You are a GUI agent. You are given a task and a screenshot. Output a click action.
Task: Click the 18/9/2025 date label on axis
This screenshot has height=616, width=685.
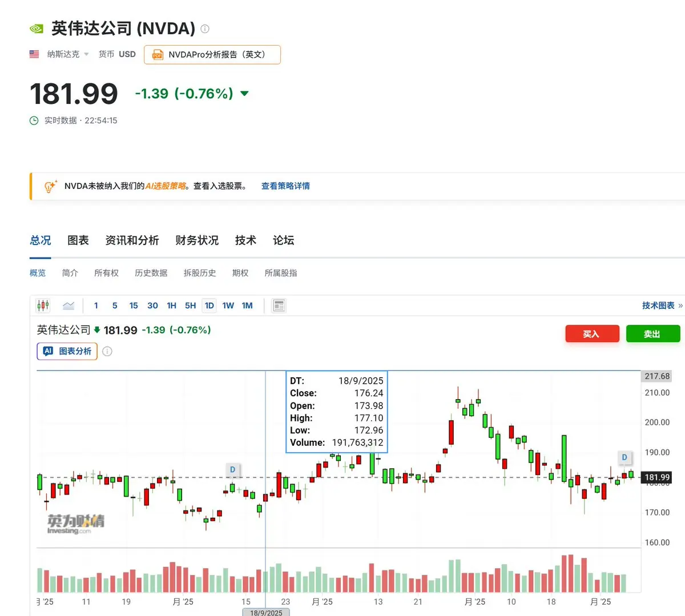click(266, 613)
